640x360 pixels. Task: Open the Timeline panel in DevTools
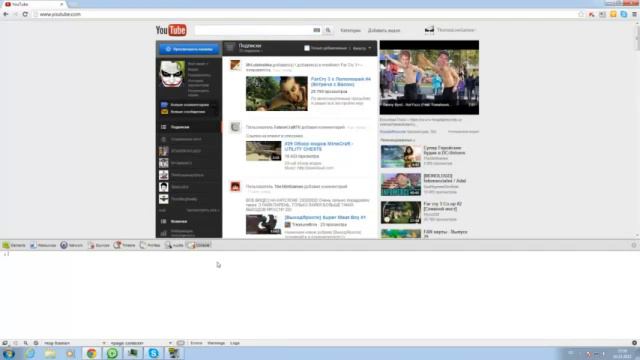click(124, 245)
